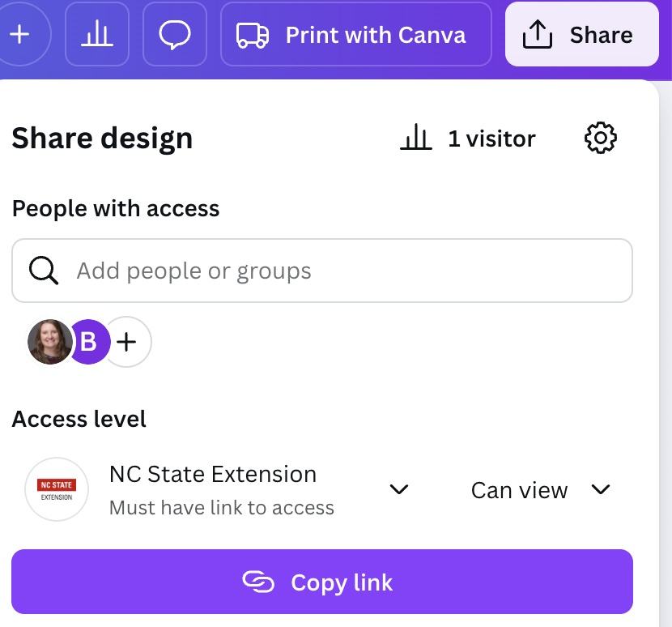Open the Can view permission dropdown
Screen dimensions: 672x627
pos(601,489)
